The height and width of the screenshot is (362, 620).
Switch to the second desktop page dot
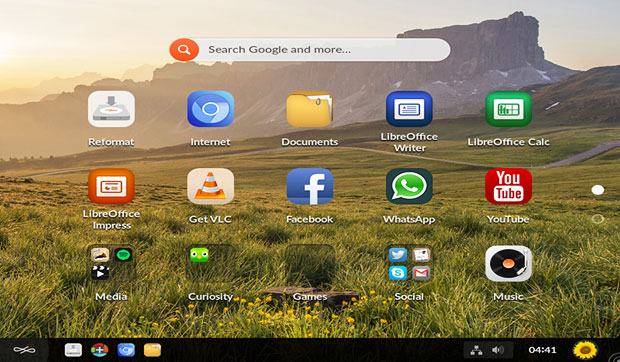coord(597,219)
